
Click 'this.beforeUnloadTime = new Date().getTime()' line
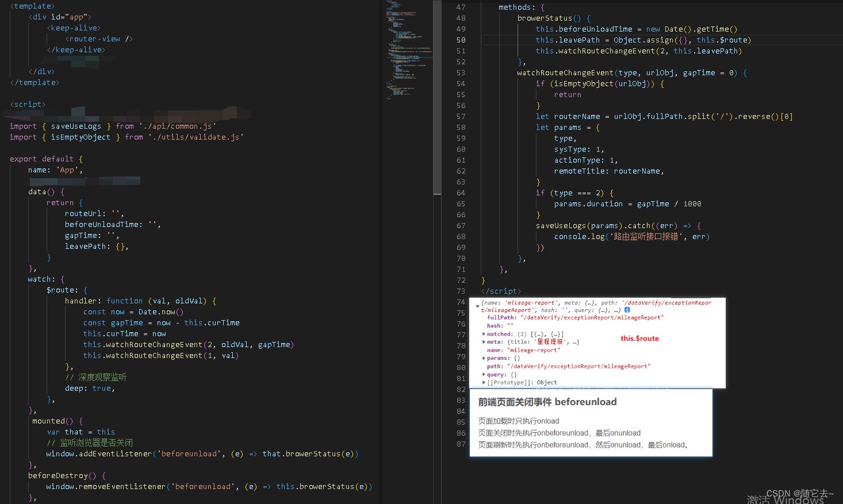637,29
